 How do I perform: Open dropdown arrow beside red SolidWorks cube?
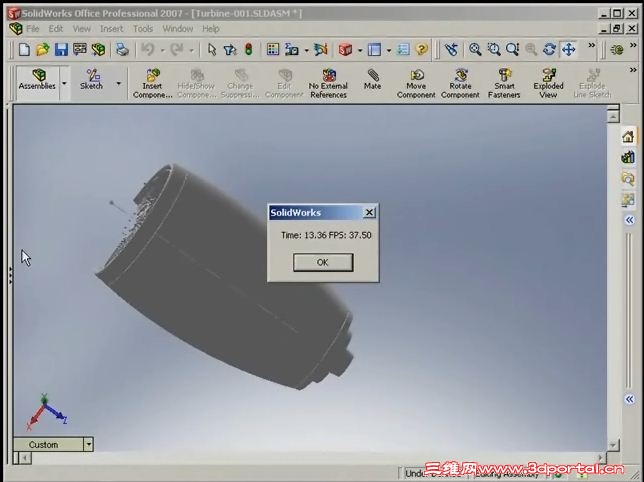pyautogui.click(x=360, y=50)
